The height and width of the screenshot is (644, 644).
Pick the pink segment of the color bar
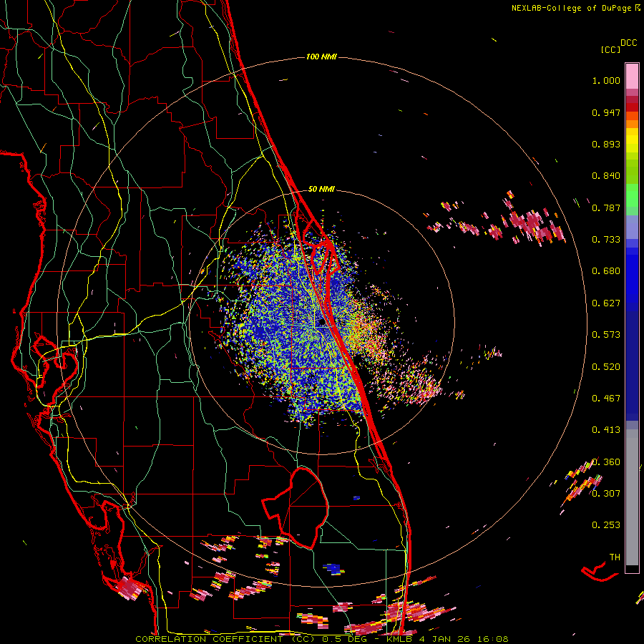coord(632,77)
